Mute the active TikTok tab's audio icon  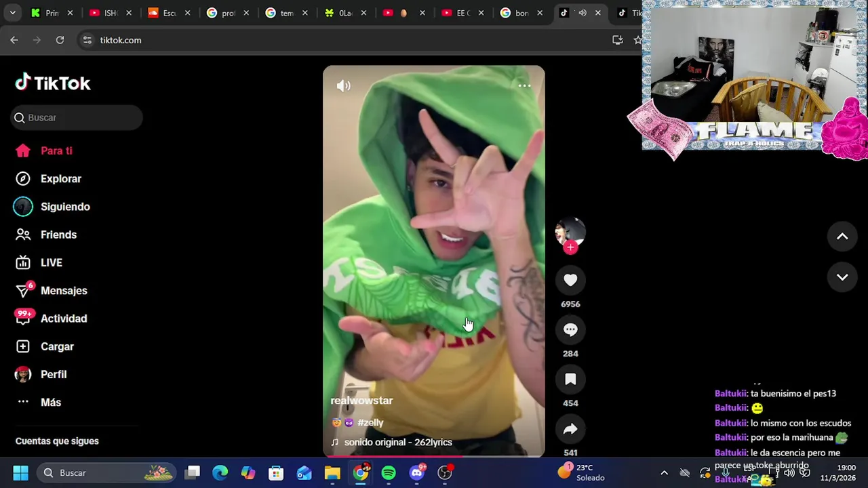point(582,13)
